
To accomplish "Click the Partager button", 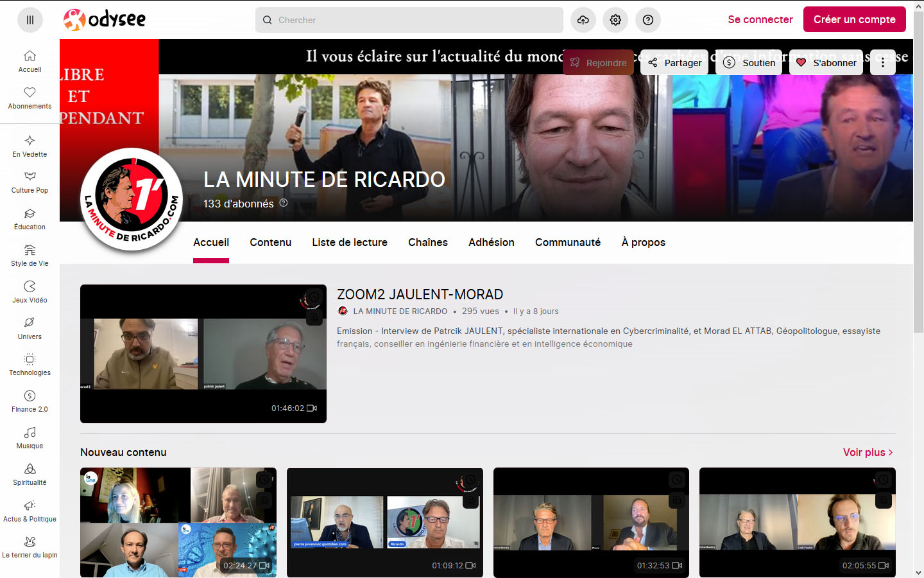I will (674, 62).
